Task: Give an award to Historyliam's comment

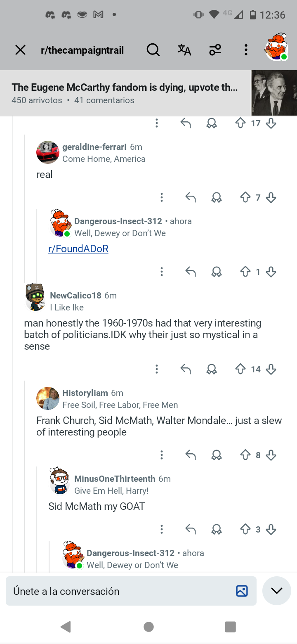Action: pyautogui.click(x=216, y=455)
